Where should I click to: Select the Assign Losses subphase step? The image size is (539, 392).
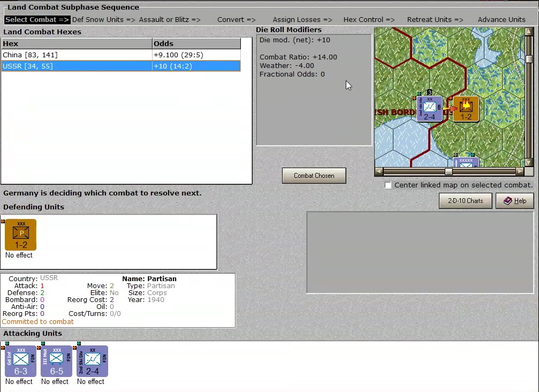[302, 20]
